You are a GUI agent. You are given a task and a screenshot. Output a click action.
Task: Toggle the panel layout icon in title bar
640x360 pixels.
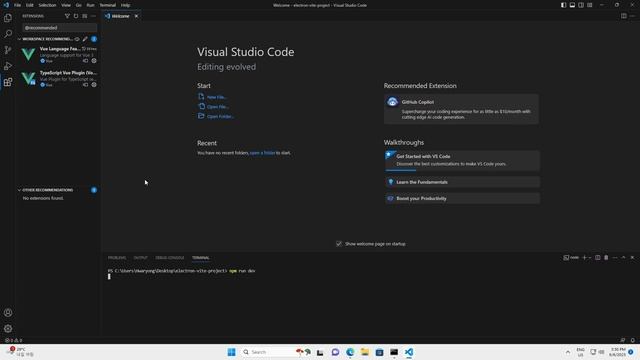pos(572,5)
